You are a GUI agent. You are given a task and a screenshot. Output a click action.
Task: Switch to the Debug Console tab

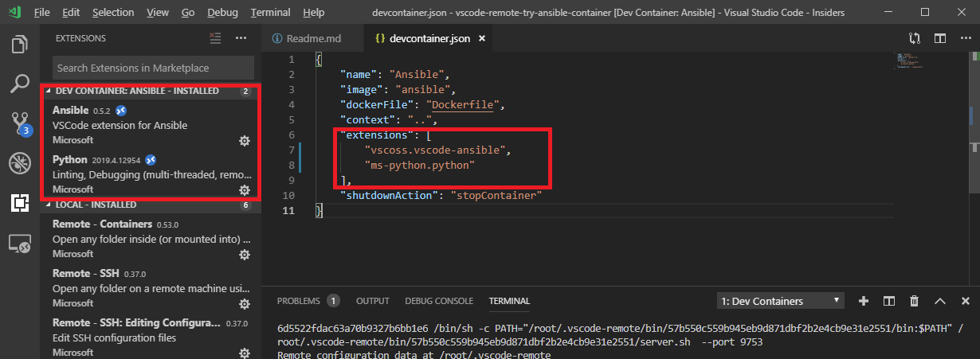(x=439, y=301)
